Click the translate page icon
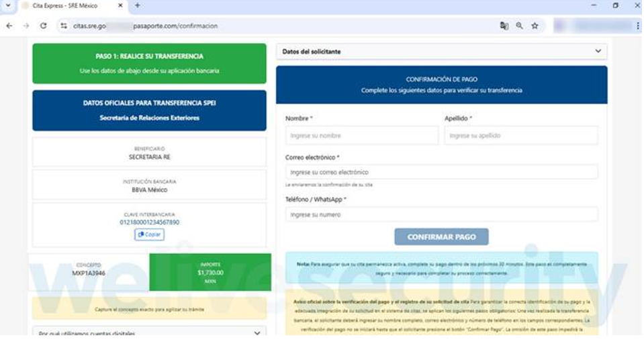 click(504, 26)
